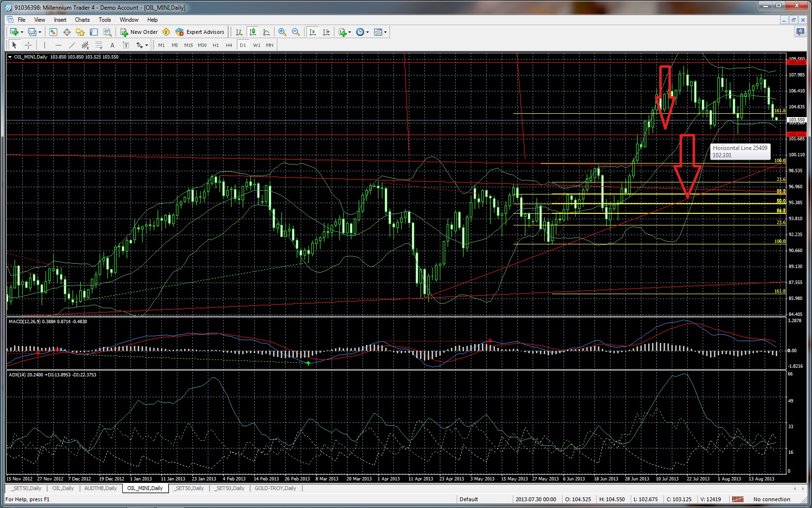Image resolution: width=812 pixels, height=508 pixels.
Task: Switch to the GOLD-TROY,Daily chart tab
Action: point(275,488)
